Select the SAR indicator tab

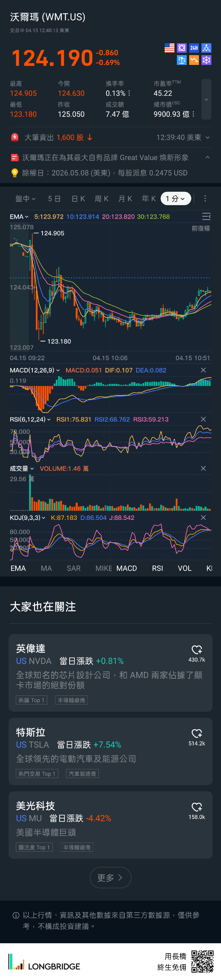point(73,568)
